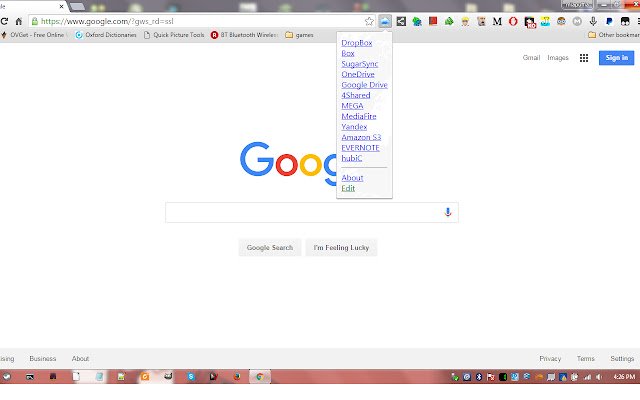This screenshot has width=640, height=400.
Task: Open the Google Drive link
Action: pos(364,85)
